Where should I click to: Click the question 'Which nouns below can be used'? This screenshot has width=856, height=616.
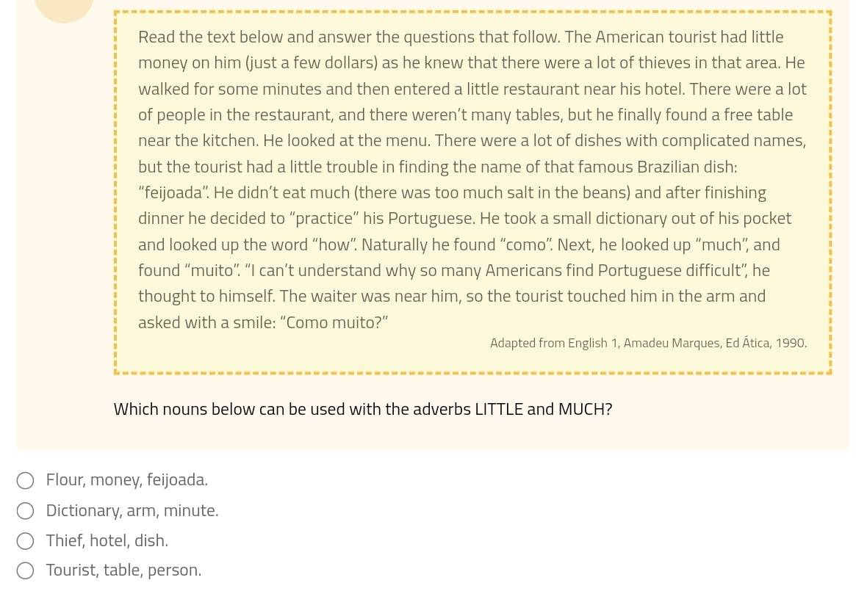point(362,410)
